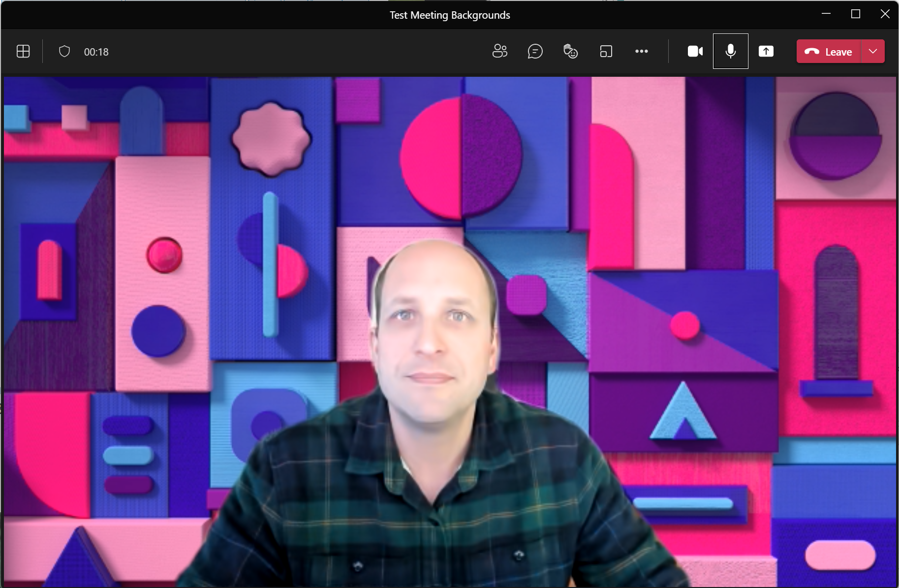Open the meeting view grid icon
This screenshot has height=588, width=899.
[23, 52]
